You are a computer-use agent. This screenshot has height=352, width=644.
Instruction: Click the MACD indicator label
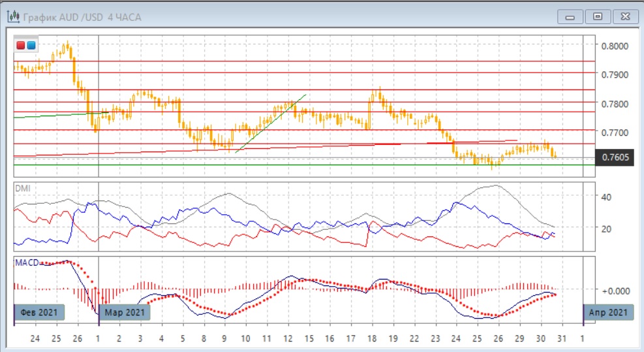coord(27,262)
